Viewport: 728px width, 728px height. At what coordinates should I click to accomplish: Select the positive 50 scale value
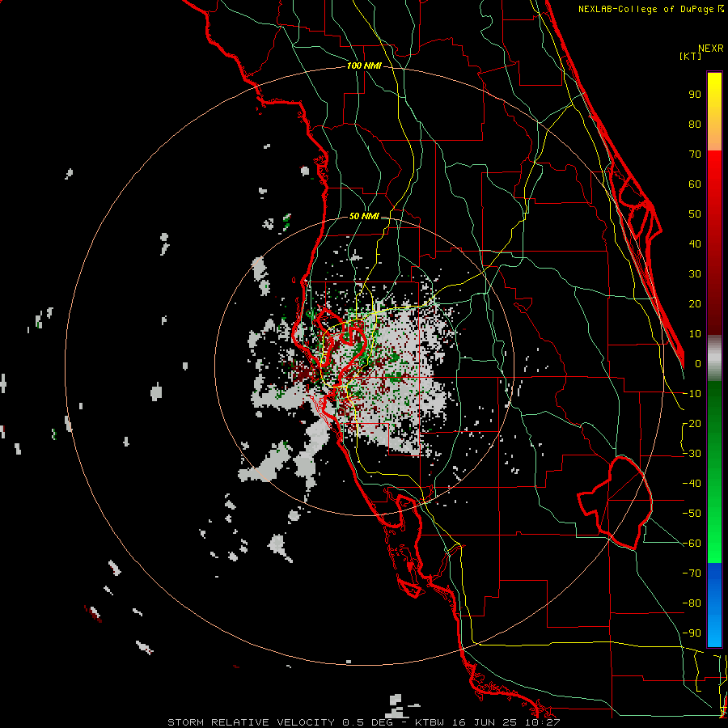pos(695,214)
